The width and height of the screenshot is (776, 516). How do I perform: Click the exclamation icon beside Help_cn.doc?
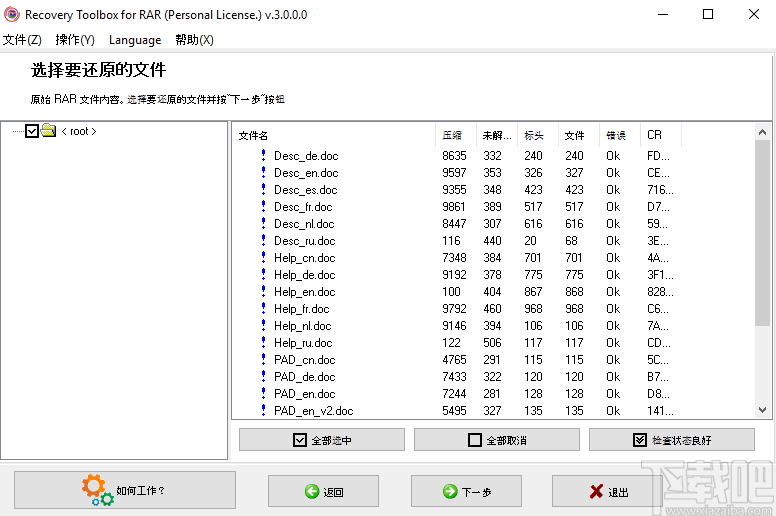pos(263,257)
